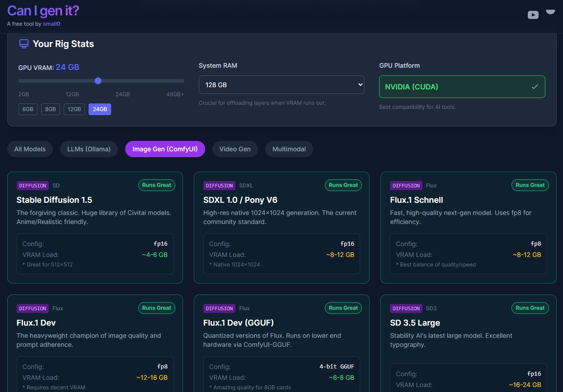Image resolution: width=563 pixels, height=392 pixels.
Task: Click 'Crucial for offloading layers' hint text
Action: point(262,103)
